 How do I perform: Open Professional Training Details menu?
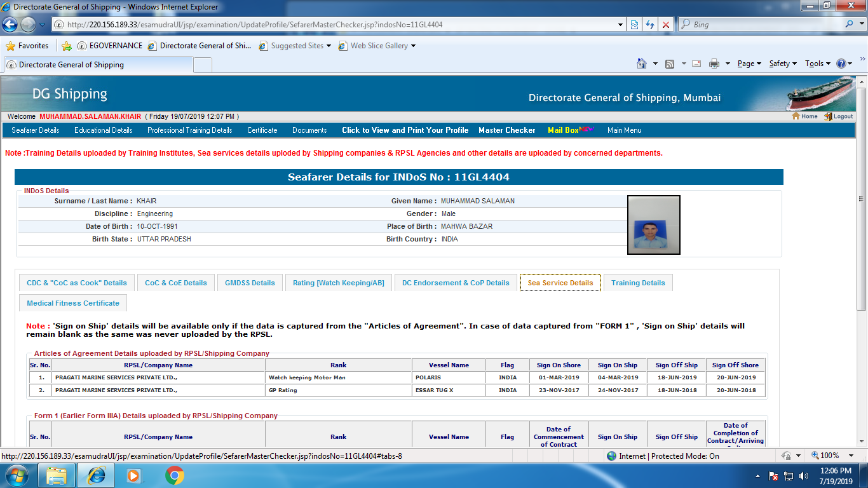coord(190,130)
